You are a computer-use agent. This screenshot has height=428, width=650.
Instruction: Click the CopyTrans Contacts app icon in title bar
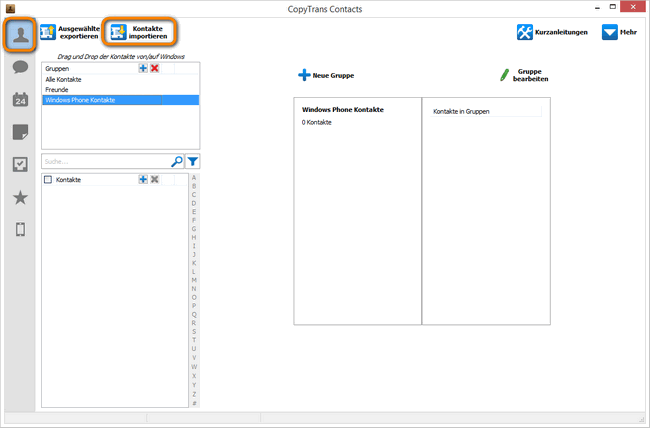pos(10,8)
